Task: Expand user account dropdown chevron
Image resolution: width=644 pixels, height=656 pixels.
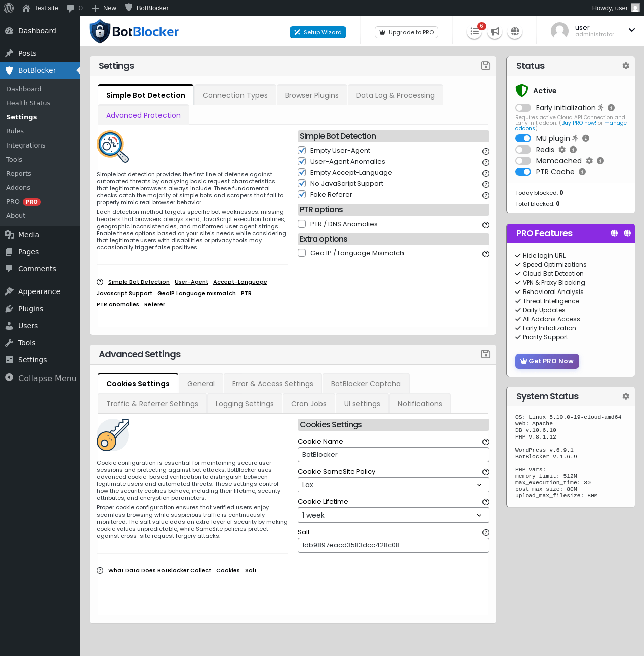Action: (x=632, y=30)
